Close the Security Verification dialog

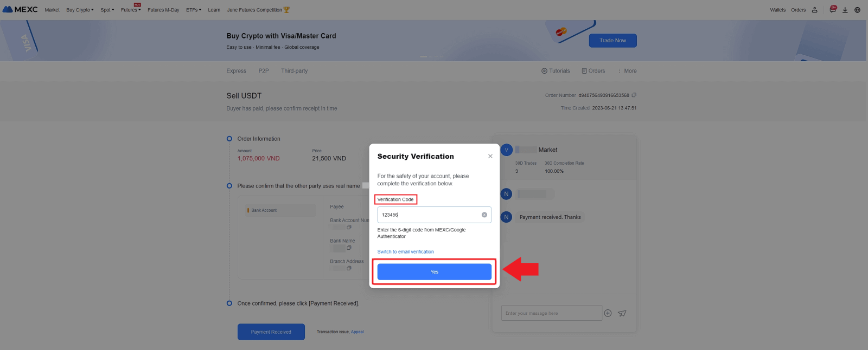[x=490, y=156]
